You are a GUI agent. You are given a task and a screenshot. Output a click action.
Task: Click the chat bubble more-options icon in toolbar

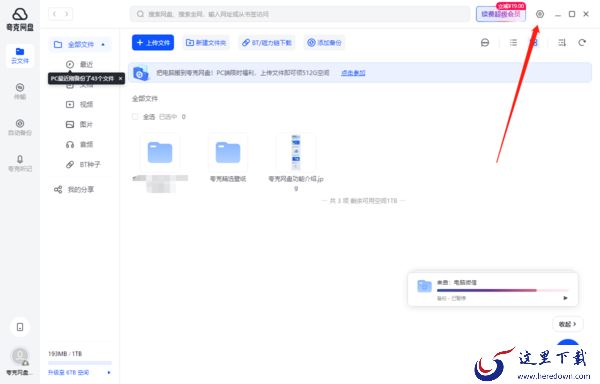pos(485,42)
